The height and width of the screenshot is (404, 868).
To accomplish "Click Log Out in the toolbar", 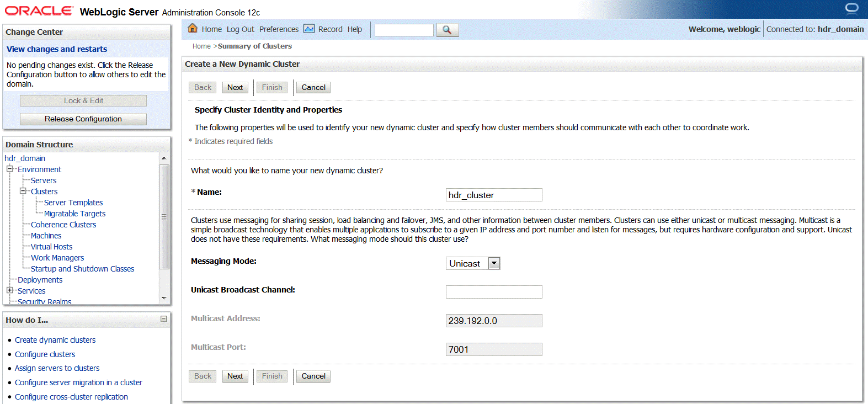I will tap(241, 29).
